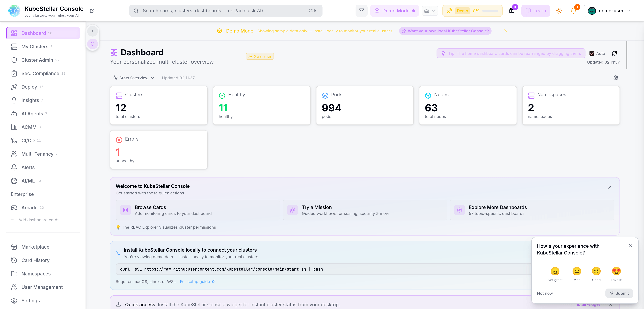Open the Full setup guide link
Screen dimensions: 644x309
tap(198, 281)
